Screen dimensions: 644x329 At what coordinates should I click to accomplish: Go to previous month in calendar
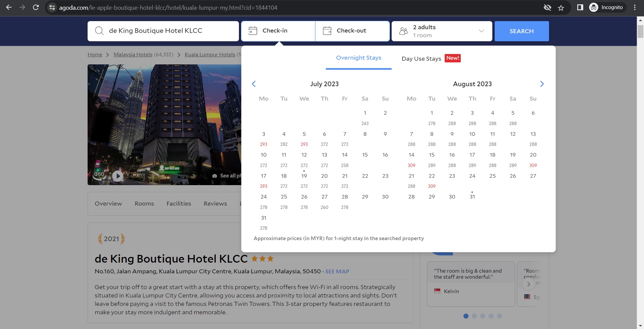click(x=254, y=84)
